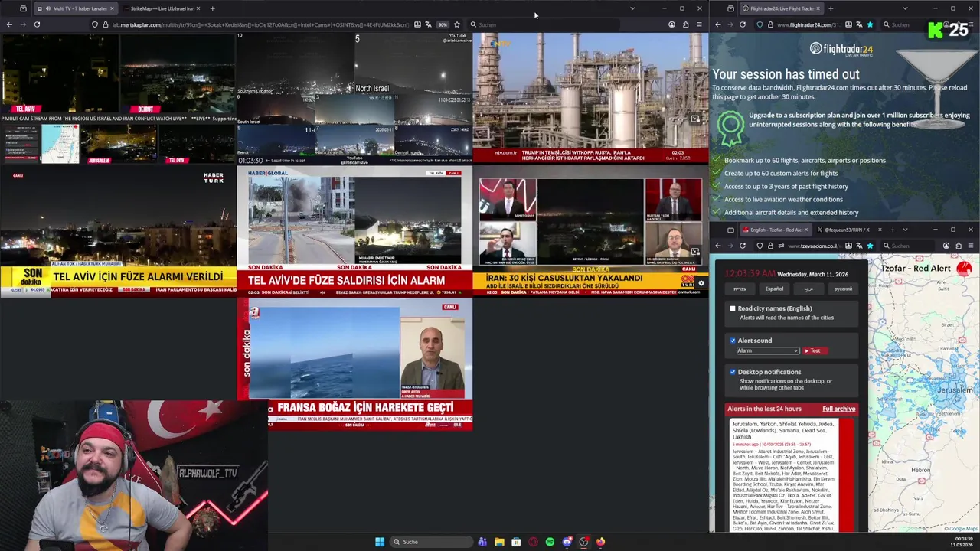Uncheck Desktop notifications checkbox
The width and height of the screenshot is (980, 551).
coord(733,372)
